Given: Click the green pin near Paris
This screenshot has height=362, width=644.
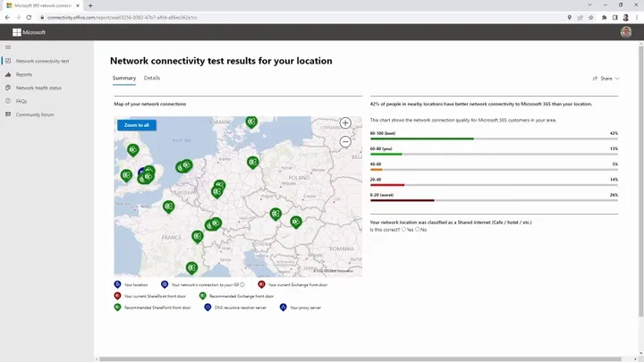Looking at the screenshot, I should pyautogui.click(x=169, y=206).
